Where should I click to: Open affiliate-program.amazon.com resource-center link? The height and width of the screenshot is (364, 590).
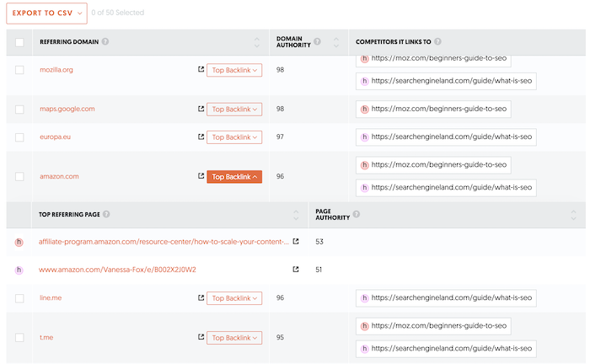(x=164, y=242)
